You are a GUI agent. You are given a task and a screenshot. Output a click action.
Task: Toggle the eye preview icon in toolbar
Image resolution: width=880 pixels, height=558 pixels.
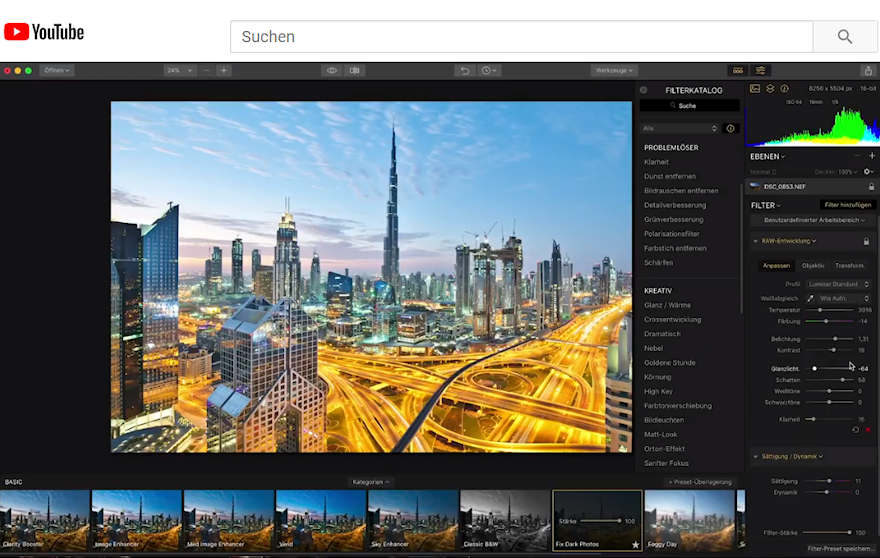click(x=332, y=71)
